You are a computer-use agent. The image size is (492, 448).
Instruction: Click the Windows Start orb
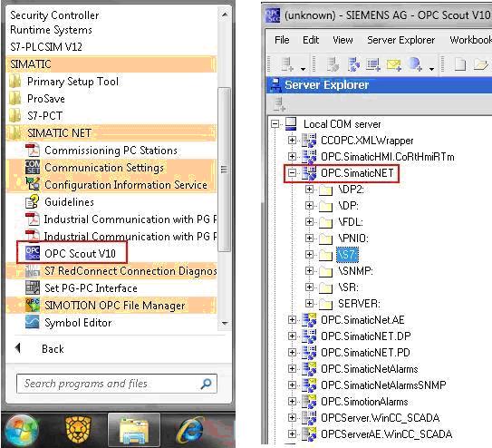pyautogui.click(x=22, y=430)
